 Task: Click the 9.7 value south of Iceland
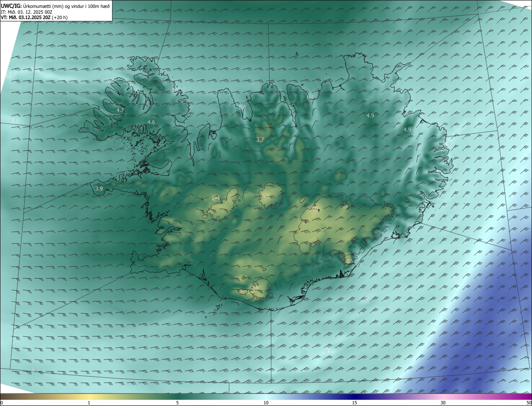tap(328, 352)
